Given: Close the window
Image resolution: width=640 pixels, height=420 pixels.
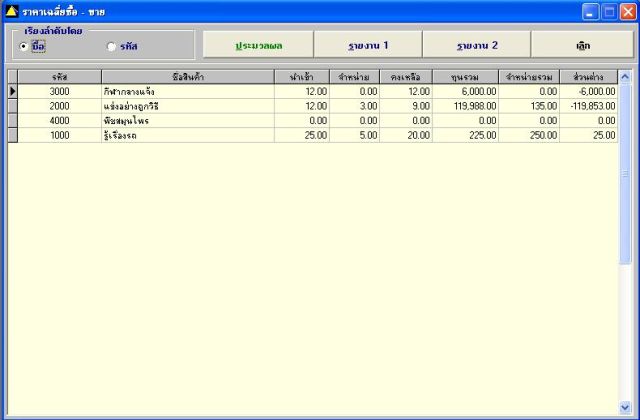Looking at the screenshot, I should [x=628, y=12].
